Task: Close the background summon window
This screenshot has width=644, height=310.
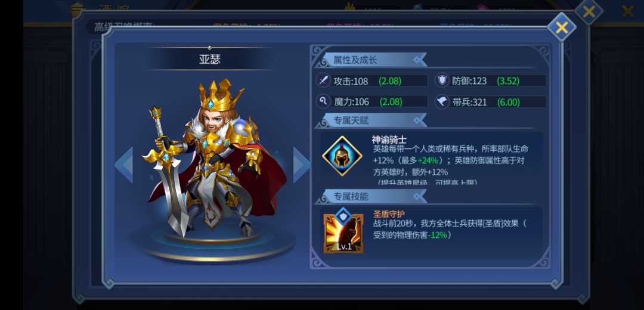Action: coord(589,11)
